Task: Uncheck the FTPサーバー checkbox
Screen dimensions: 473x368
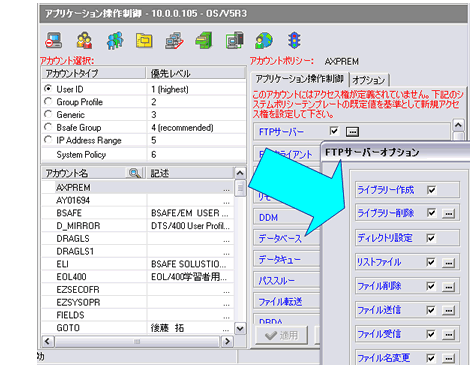Action: (334, 131)
